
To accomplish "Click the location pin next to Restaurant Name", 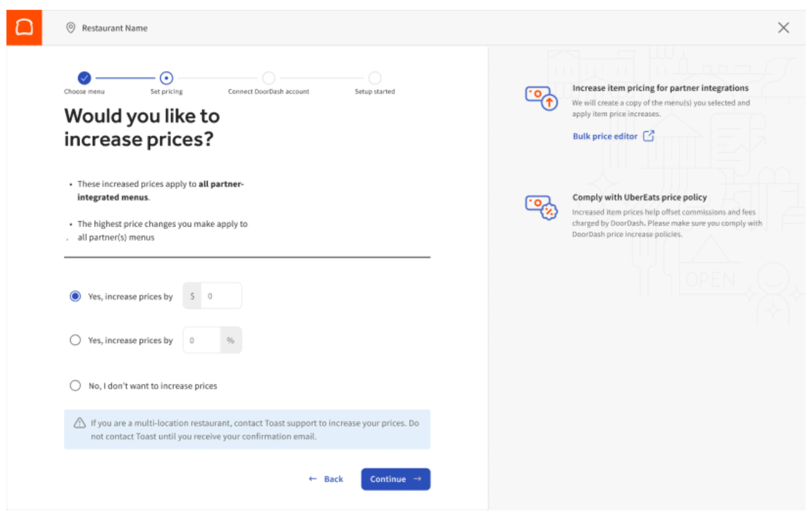I will tap(70, 28).
